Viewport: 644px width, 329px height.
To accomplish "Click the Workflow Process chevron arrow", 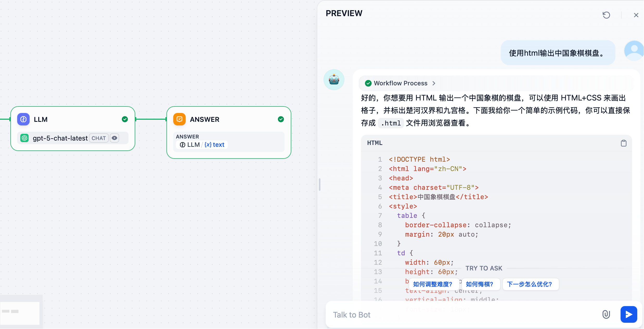I will [x=434, y=83].
